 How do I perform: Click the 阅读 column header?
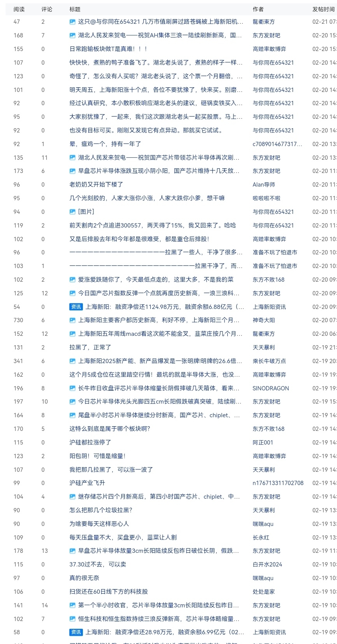click(x=19, y=9)
